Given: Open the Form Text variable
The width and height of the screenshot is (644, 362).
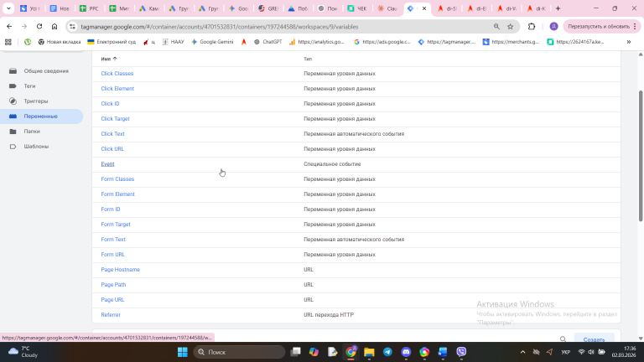Looking at the screenshot, I should (x=113, y=240).
